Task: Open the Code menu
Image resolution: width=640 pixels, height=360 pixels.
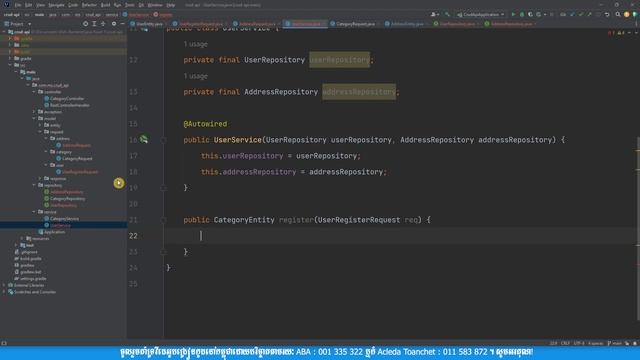Action: pos(73,5)
